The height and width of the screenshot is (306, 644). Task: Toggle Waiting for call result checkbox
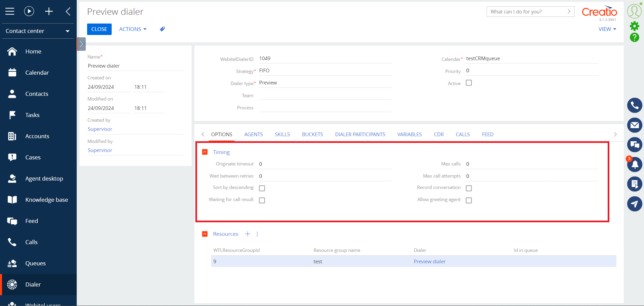click(262, 200)
